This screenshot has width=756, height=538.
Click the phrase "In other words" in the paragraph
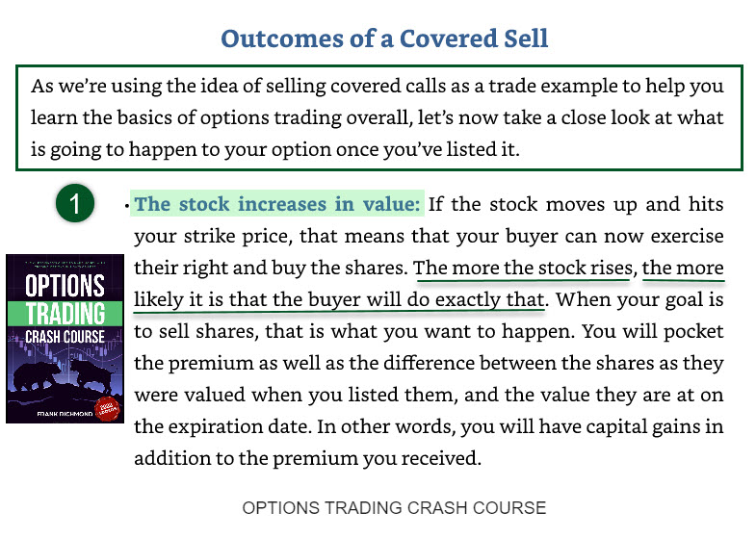tap(400, 426)
